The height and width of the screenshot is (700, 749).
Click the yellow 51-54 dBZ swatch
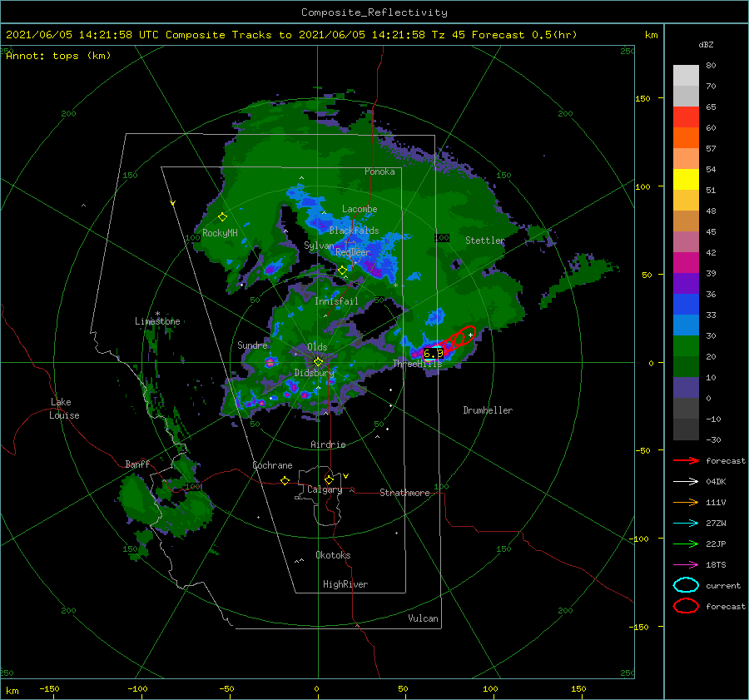686,180
